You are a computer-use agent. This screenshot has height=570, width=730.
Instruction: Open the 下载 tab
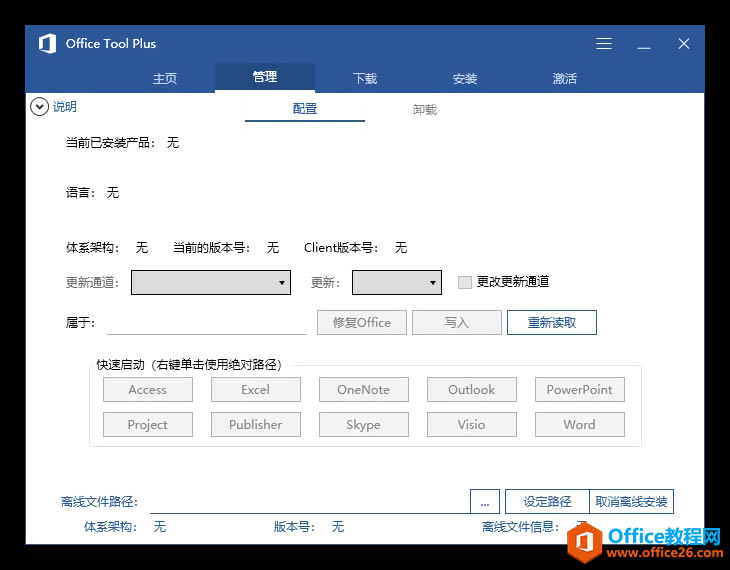click(x=365, y=78)
